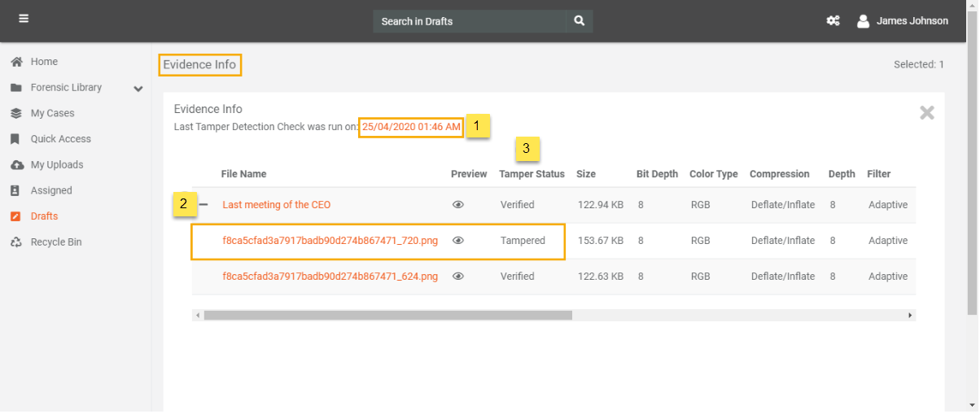Click the Recycle Bin icon
This screenshot has width=980, height=414.
pos(16,242)
